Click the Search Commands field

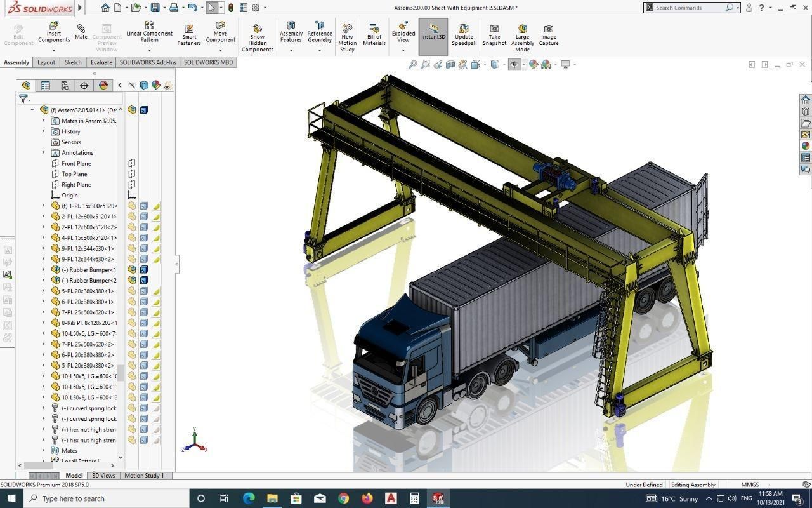tap(689, 8)
